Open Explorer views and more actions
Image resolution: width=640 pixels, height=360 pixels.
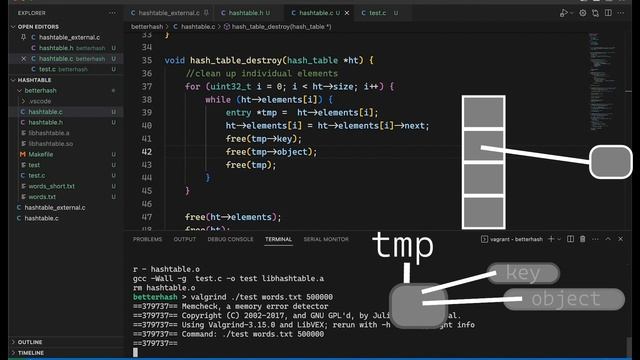tap(112, 13)
